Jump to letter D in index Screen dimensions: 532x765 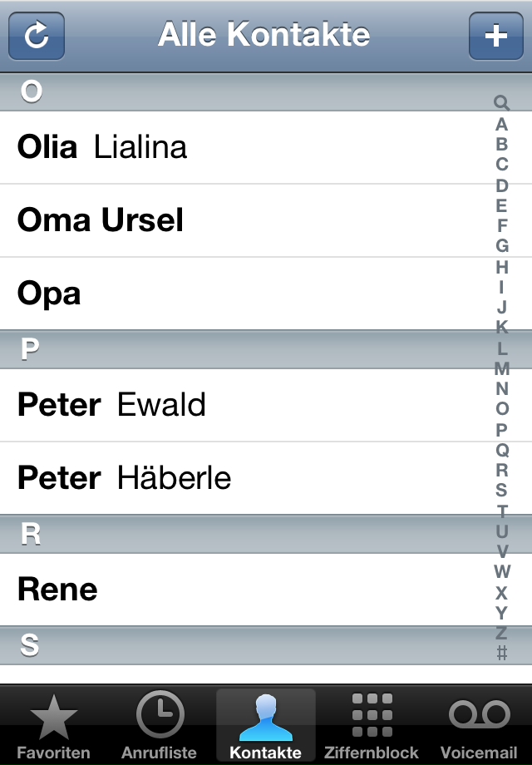pos(502,185)
